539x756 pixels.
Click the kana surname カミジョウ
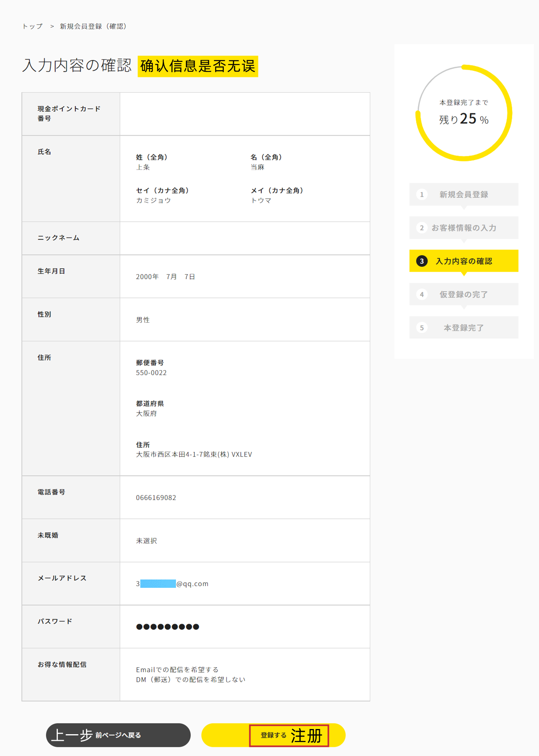tap(154, 201)
